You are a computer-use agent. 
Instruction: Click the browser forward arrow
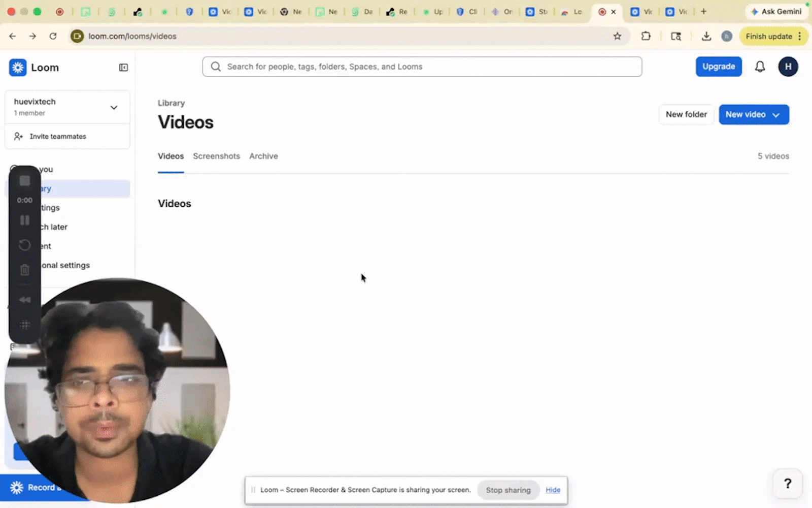coord(32,36)
